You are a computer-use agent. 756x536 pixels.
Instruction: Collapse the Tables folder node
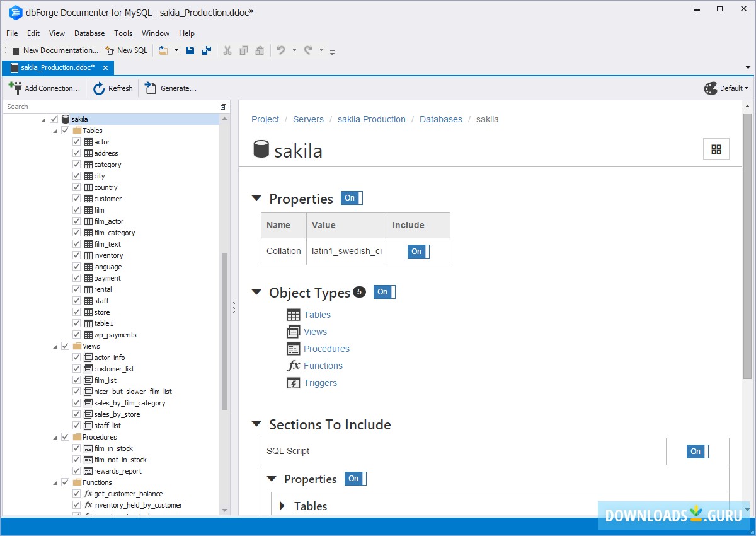click(55, 131)
